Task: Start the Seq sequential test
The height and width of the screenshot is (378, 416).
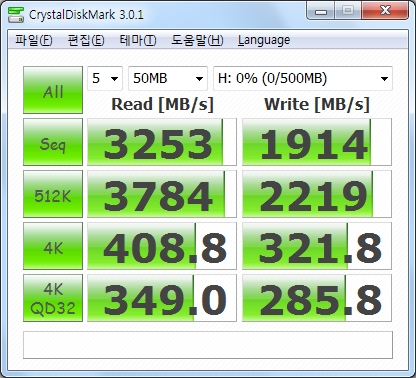Action: tap(53, 142)
